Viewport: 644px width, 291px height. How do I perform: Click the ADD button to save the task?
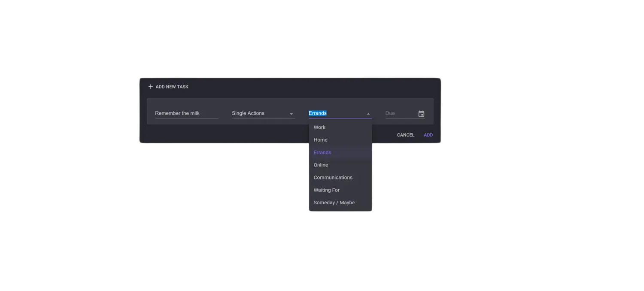pos(428,135)
